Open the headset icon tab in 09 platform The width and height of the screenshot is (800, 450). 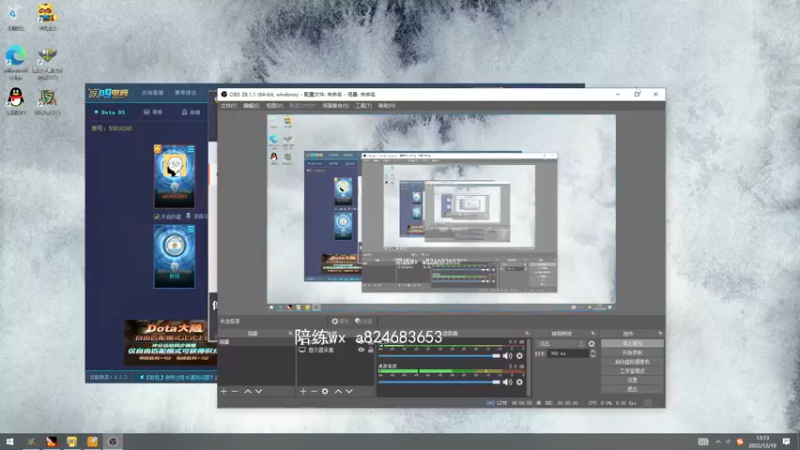[x=191, y=112]
